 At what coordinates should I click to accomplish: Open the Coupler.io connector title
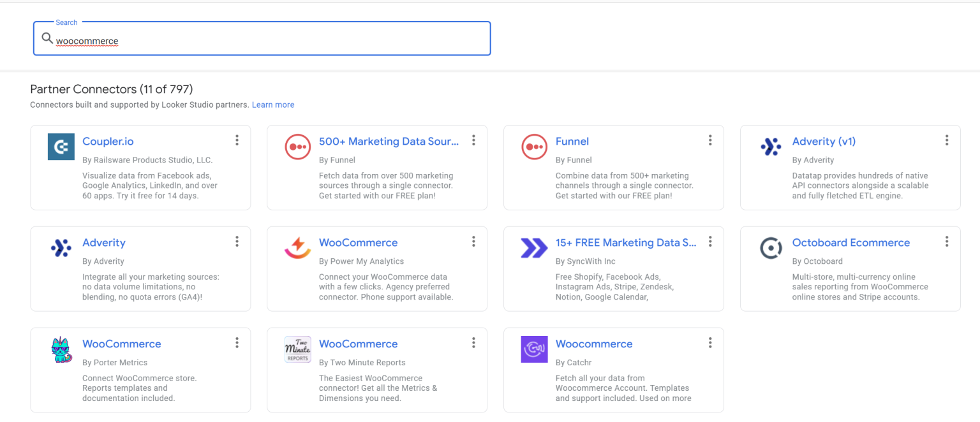click(x=108, y=142)
